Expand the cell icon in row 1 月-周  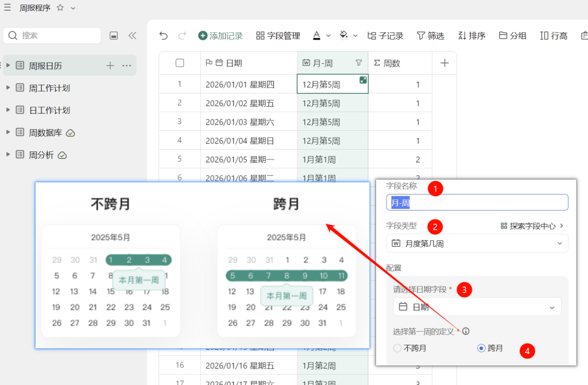tap(363, 80)
